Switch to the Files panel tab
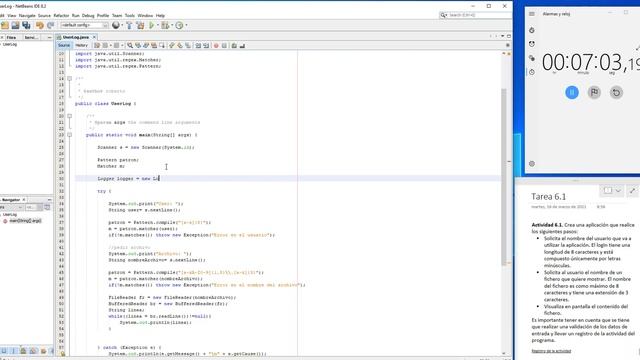640x360 pixels. click(11, 37)
